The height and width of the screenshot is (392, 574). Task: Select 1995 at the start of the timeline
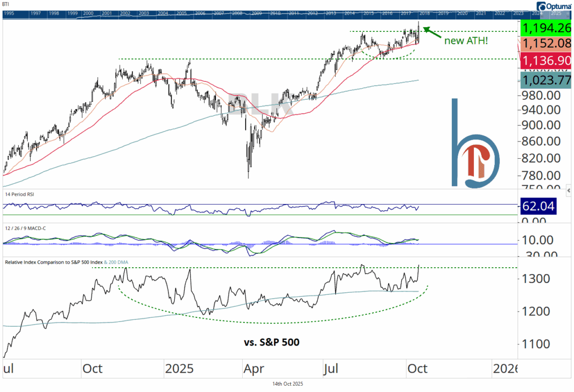(x=9, y=13)
